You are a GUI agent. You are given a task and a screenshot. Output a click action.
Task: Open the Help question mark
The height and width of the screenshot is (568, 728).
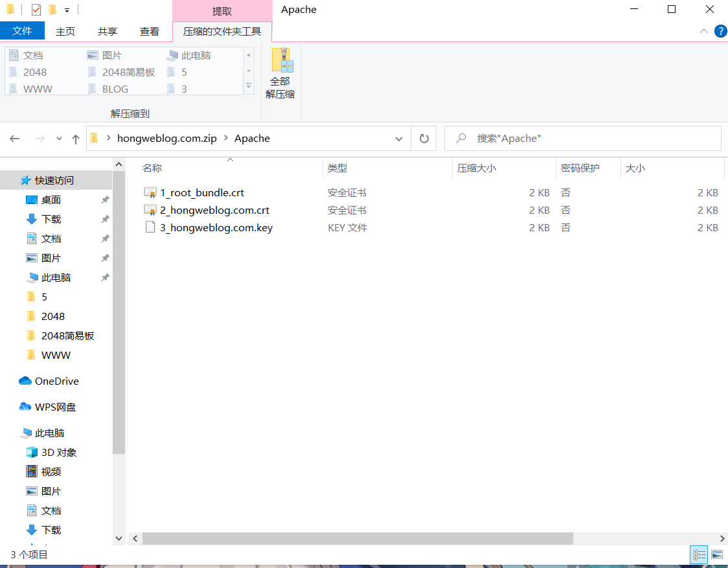721,30
